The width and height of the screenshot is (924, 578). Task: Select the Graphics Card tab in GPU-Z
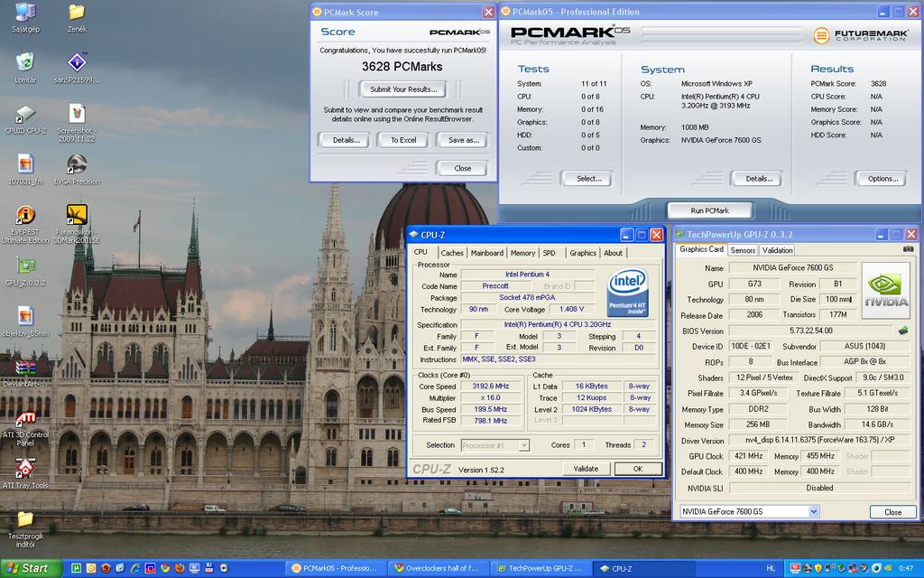point(700,249)
